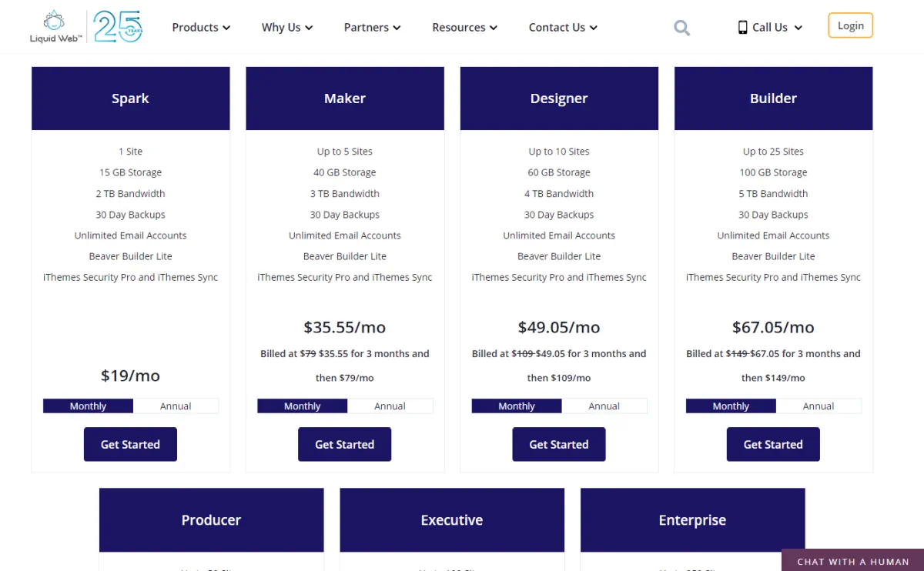Screen dimensions: 924x571
Task: Click the phone icon beside Call Us
Action: click(742, 28)
